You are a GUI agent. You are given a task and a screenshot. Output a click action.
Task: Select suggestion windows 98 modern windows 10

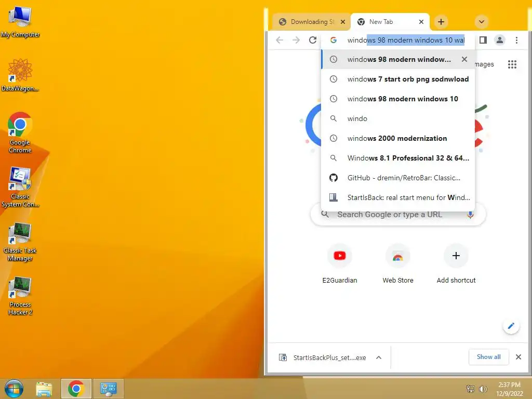(x=398, y=99)
